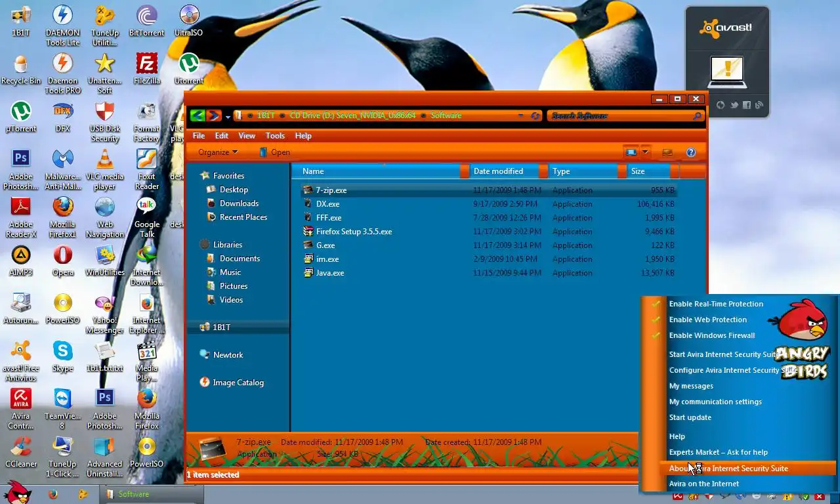Open the File menu
Image resolution: width=840 pixels, height=504 pixels.
(x=199, y=136)
